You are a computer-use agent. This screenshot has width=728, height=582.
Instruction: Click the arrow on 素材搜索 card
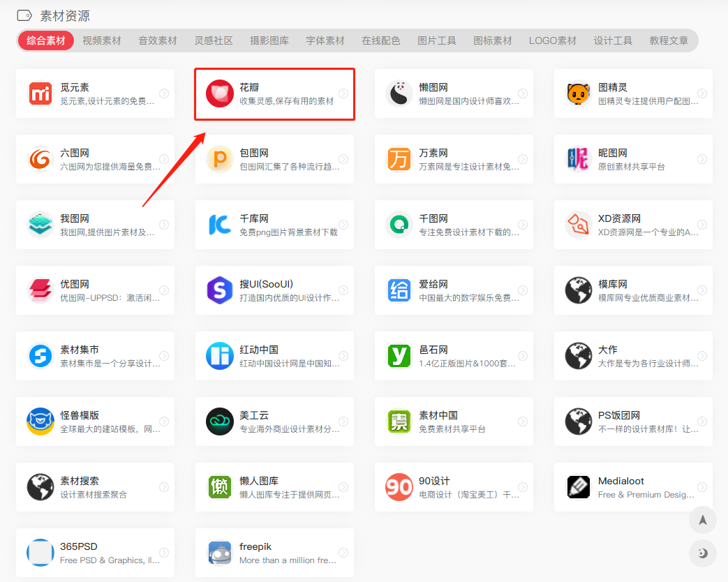tap(164, 486)
